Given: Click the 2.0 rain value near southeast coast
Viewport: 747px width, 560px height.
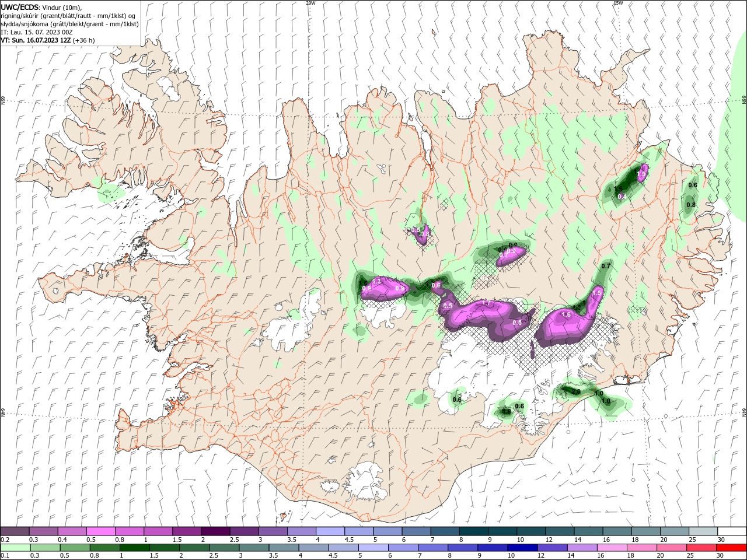Looking at the screenshot, I should click(575, 391).
